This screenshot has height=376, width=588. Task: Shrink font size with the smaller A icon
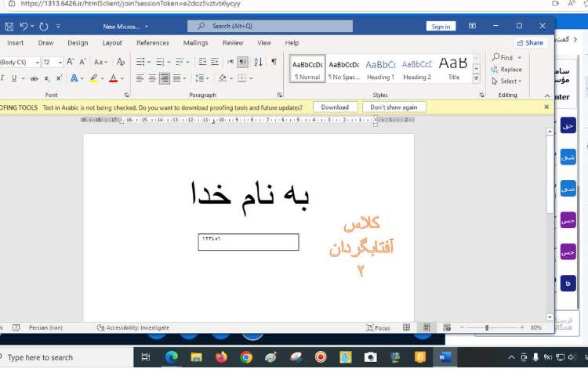[82, 62]
